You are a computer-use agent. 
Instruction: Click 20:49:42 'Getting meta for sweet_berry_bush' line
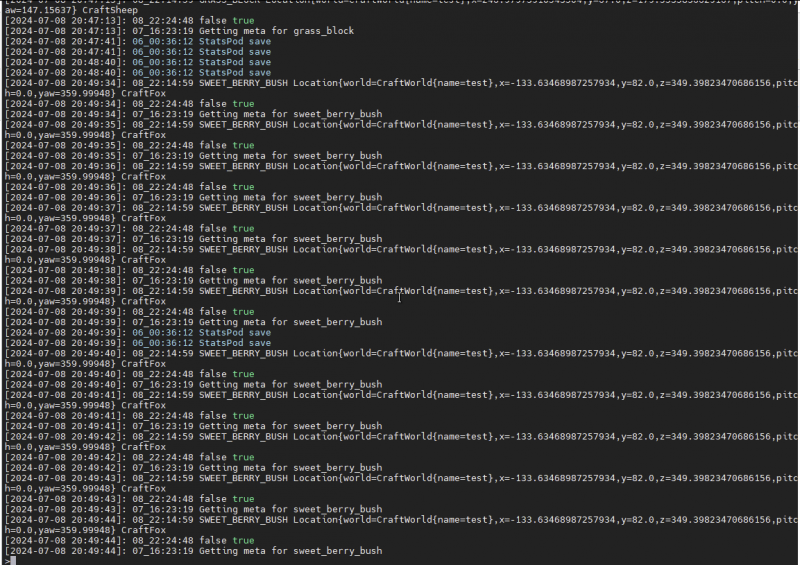tap(193, 468)
